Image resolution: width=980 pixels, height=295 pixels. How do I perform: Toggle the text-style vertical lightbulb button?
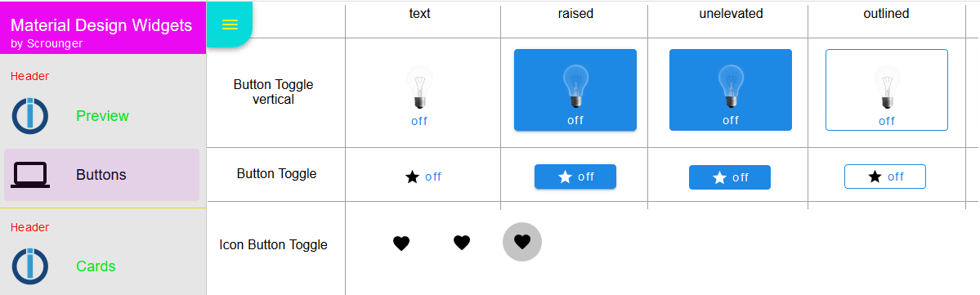click(419, 95)
